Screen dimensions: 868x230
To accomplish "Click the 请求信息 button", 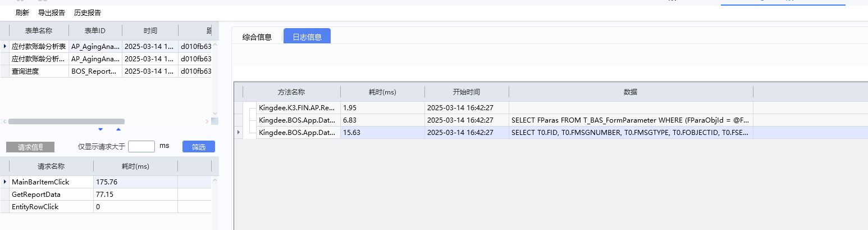I will coord(30,147).
